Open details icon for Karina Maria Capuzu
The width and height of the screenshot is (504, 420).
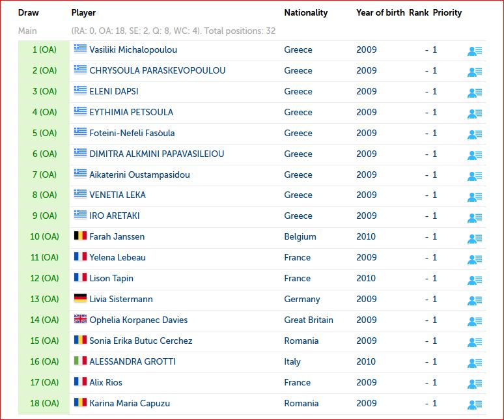474,404
